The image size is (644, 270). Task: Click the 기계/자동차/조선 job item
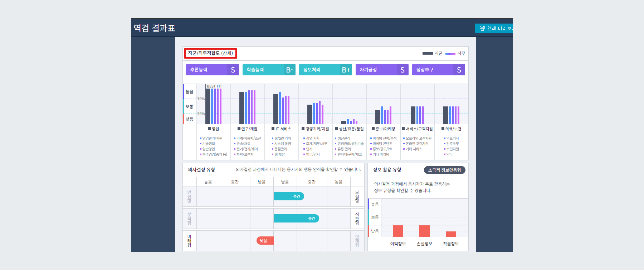coord(248,138)
